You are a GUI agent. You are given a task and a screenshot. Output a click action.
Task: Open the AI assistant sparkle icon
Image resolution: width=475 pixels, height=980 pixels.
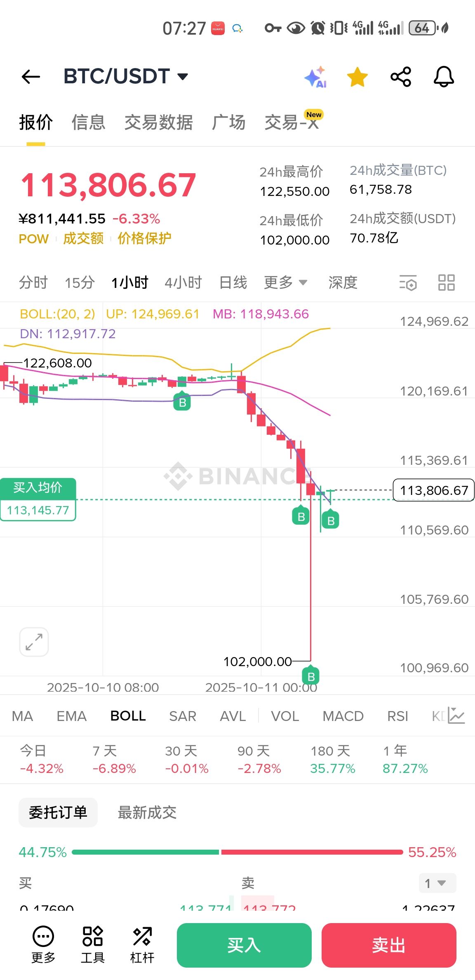click(315, 77)
